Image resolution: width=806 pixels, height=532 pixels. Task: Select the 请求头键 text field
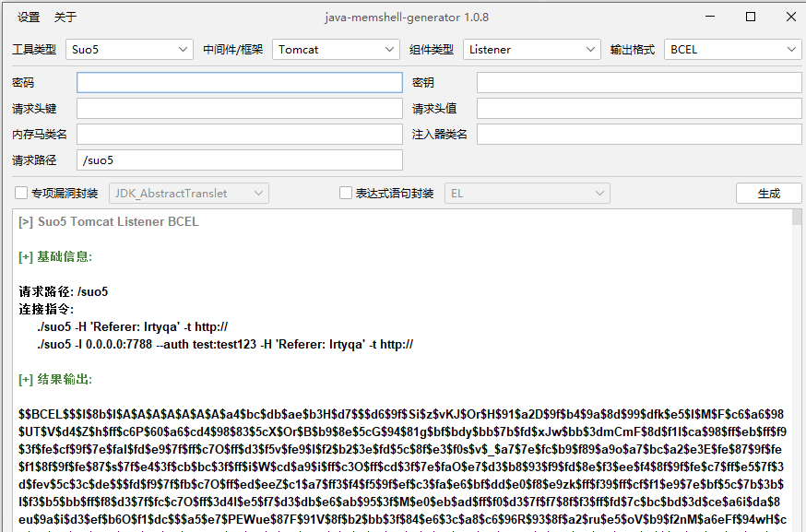[x=240, y=109]
